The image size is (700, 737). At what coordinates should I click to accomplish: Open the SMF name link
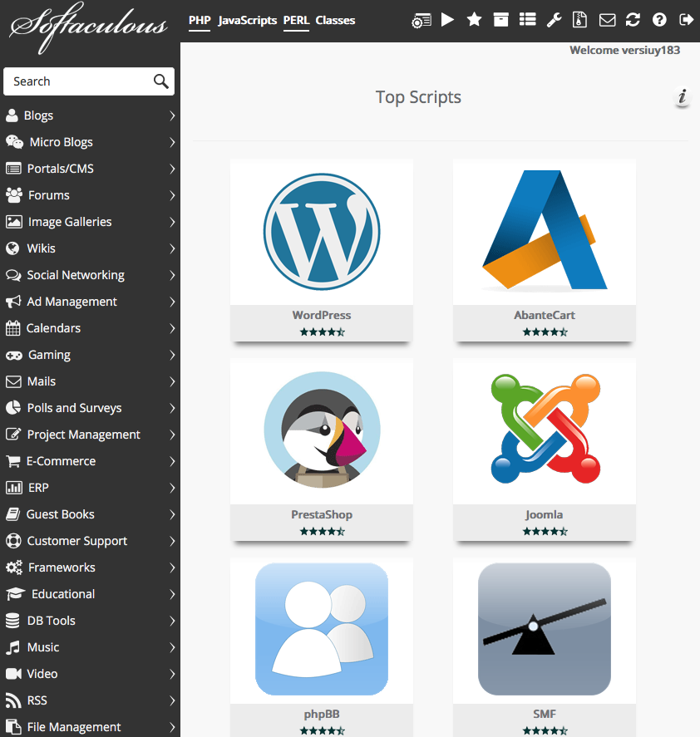(545, 714)
